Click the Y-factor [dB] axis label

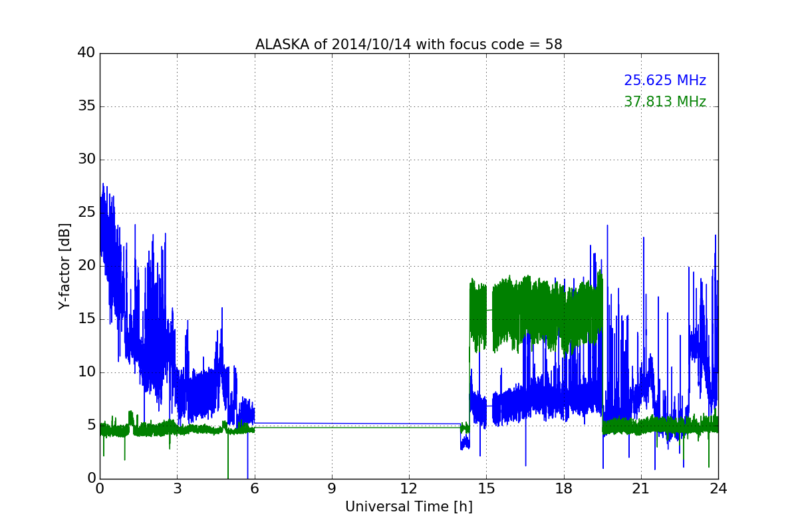click(65, 266)
